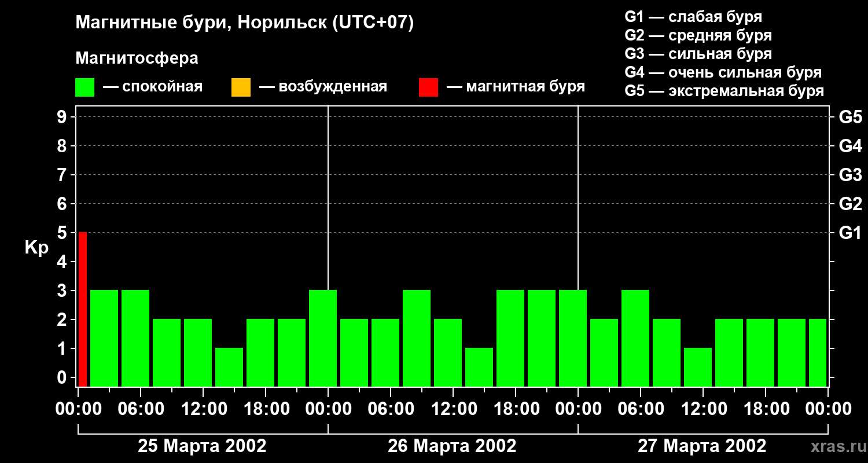Click the '12:00' time label for 25 March
The image size is (868, 463).
[x=203, y=409]
